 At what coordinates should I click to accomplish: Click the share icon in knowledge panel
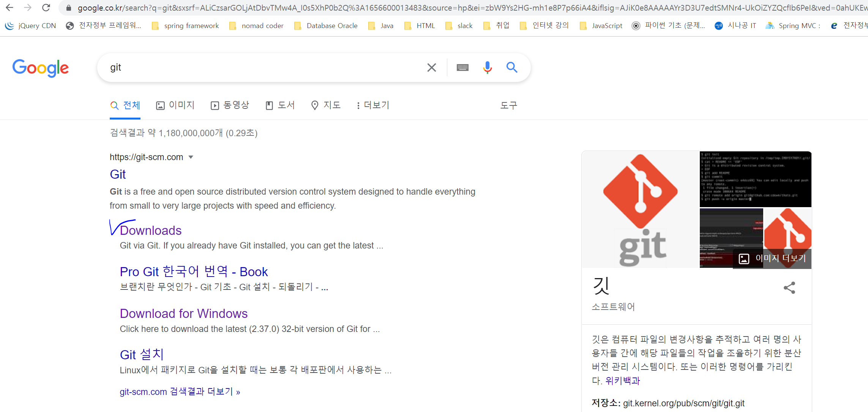pyautogui.click(x=789, y=288)
